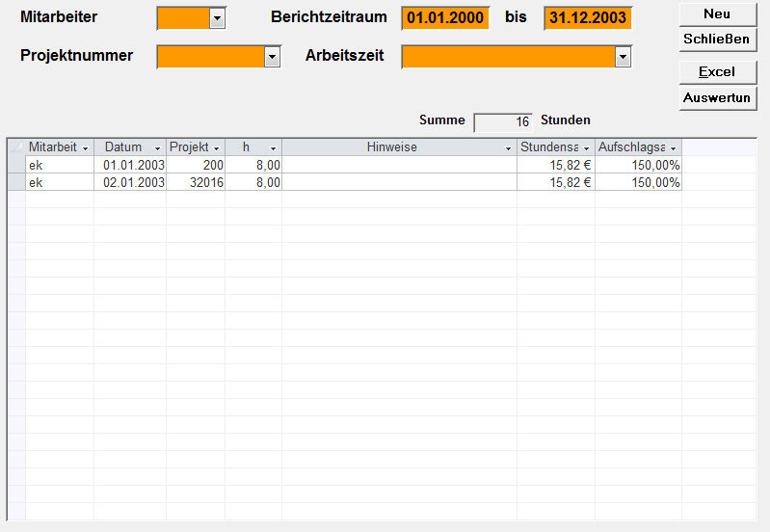Click the 150,00% cell in the project 200 row
The image size is (770, 532).
(639, 165)
